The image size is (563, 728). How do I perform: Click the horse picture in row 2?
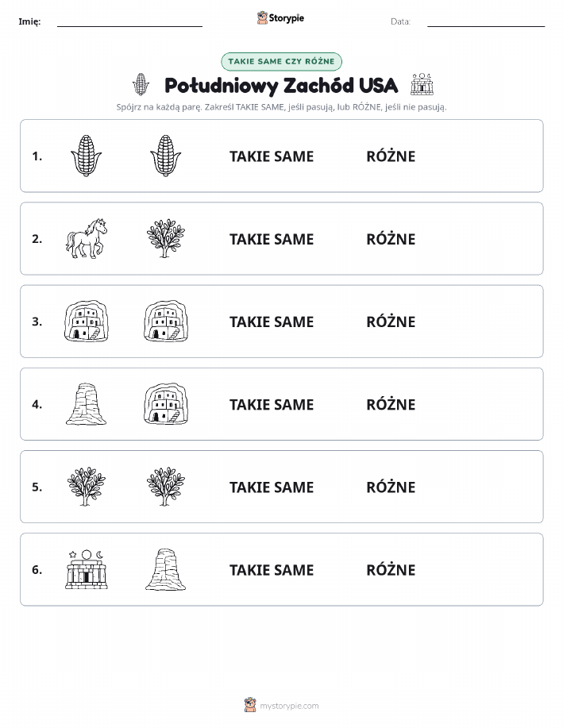86,238
